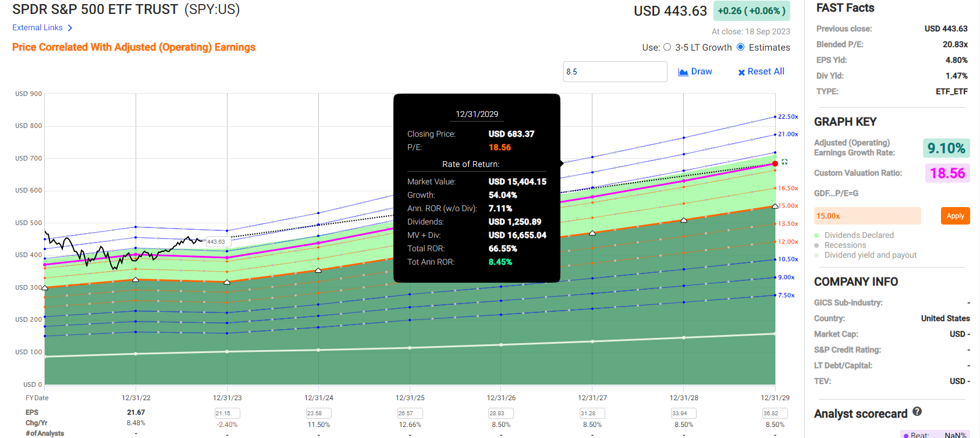Click the 15.00x P/E line label on chart
The width and height of the screenshot is (980, 438).
(788, 206)
